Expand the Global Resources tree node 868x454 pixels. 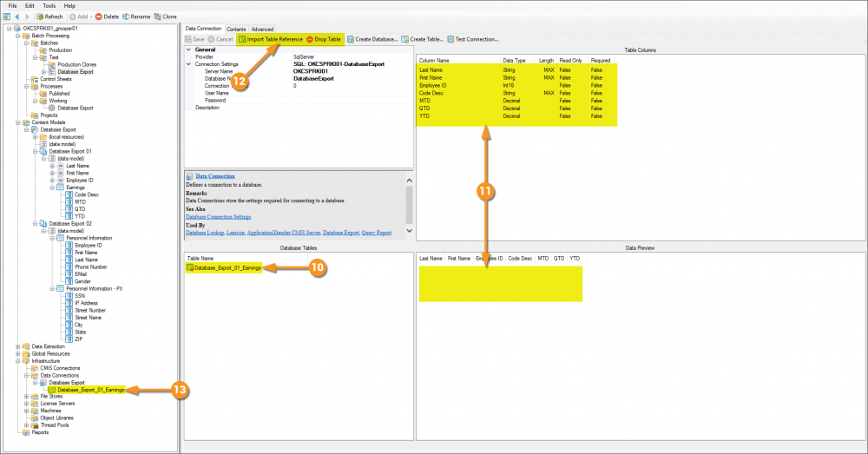click(x=17, y=354)
